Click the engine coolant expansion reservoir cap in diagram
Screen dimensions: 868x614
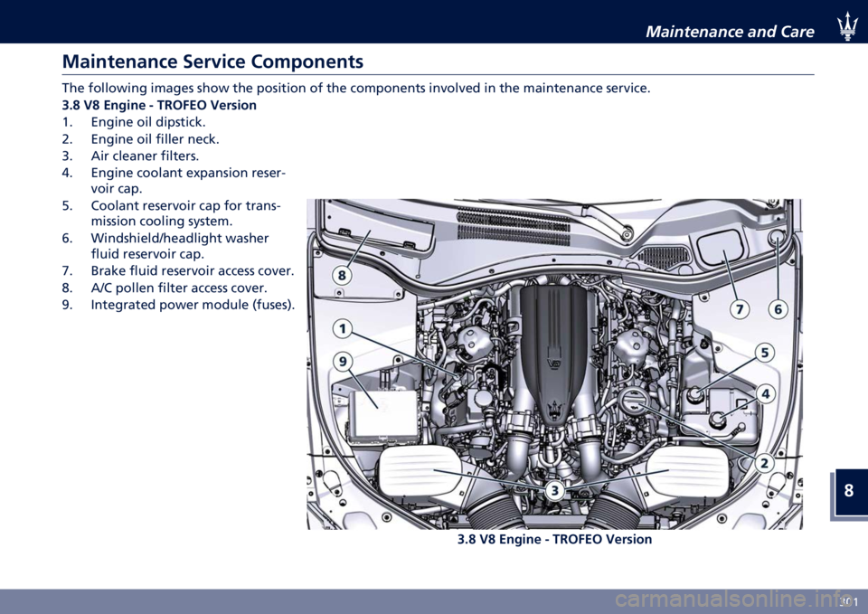(716, 419)
